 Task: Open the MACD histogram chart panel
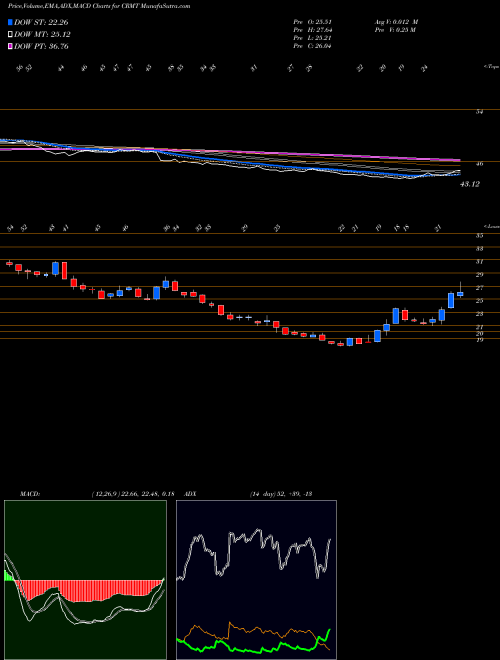pyautogui.click(x=85, y=580)
